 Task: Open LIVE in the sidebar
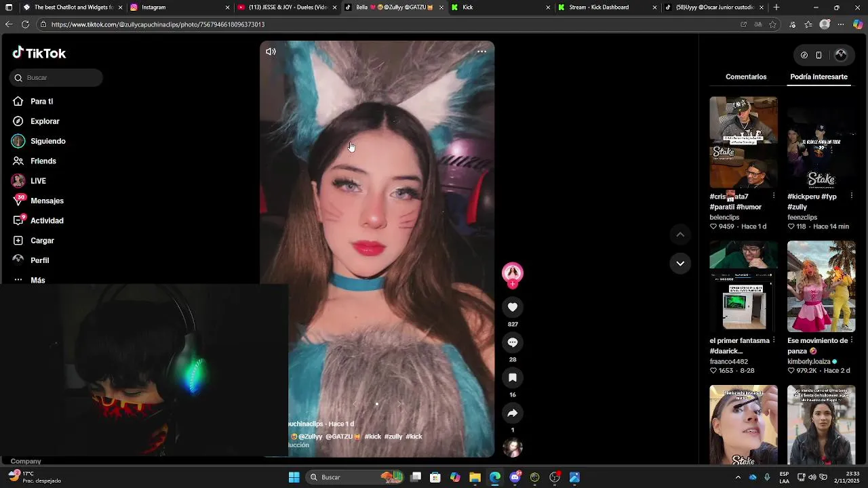(x=38, y=181)
